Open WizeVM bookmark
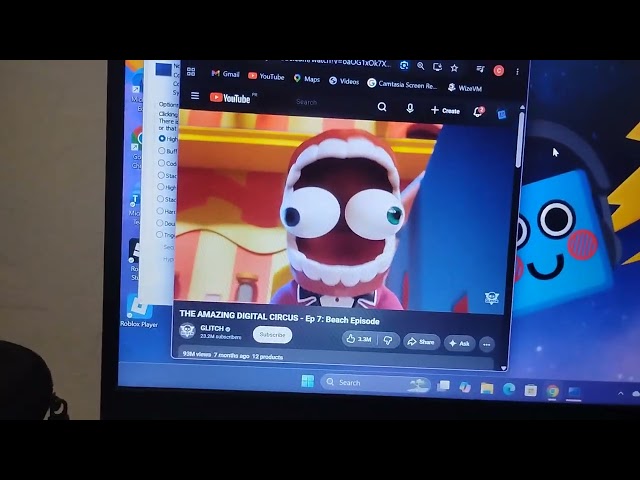 464,88
